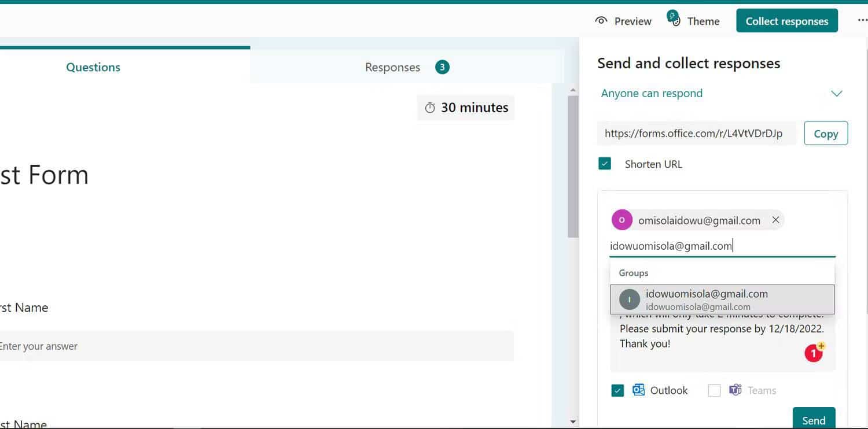868x429 pixels.
Task: Select idowuomisola@gmail.com from suggestions
Action: pyautogui.click(x=707, y=299)
